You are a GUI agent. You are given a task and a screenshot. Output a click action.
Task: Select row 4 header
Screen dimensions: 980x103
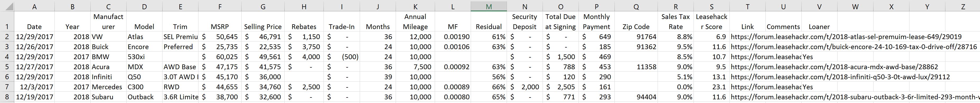[7, 57]
